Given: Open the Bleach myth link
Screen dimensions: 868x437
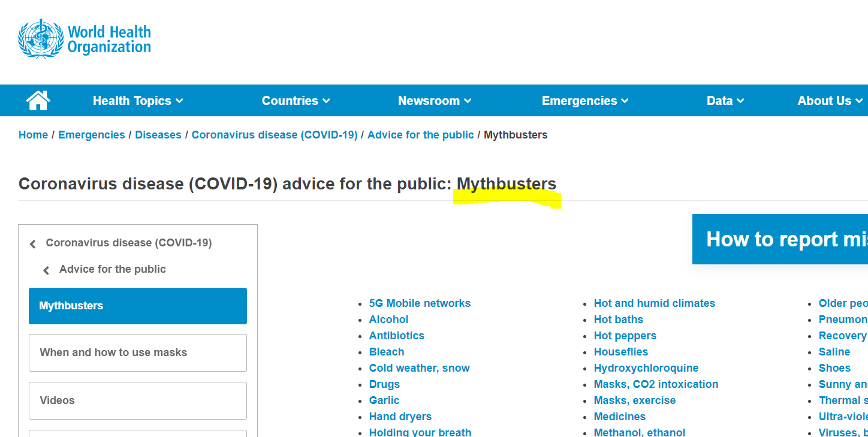Looking at the screenshot, I should pos(387,352).
